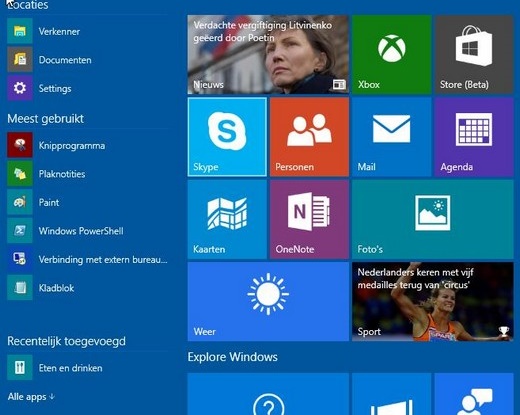Open the Windows PowerShell icon

[20, 231]
